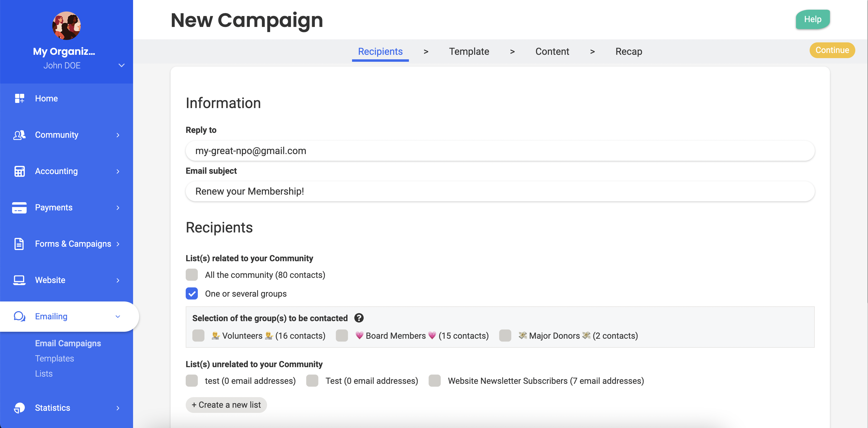This screenshot has width=868, height=428.
Task: Check the 'All the community' checkbox
Action: pyautogui.click(x=192, y=275)
